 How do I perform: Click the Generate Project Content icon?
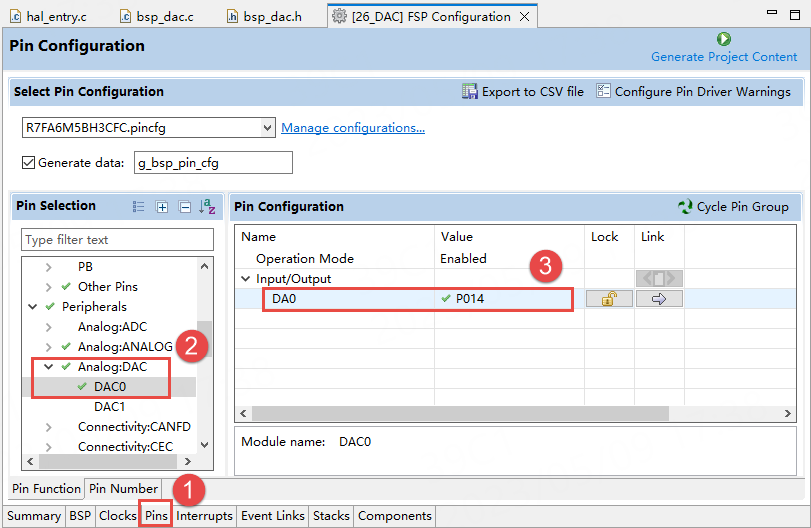[724, 39]
